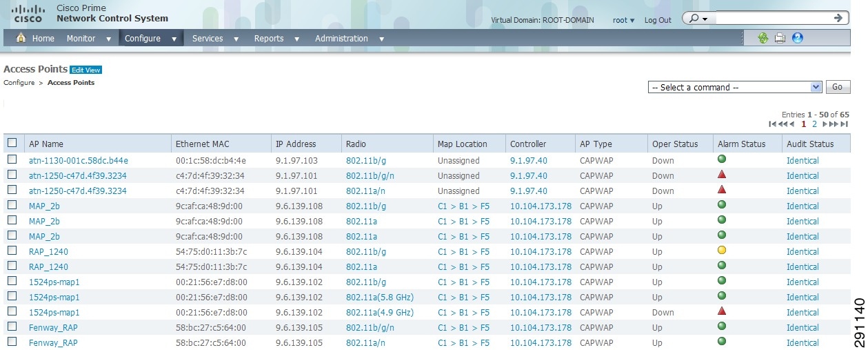This screenshot has width=868, height=350.
Task: Open controller 9.1.97.40 in atn-1130 row
Action: 529,160
